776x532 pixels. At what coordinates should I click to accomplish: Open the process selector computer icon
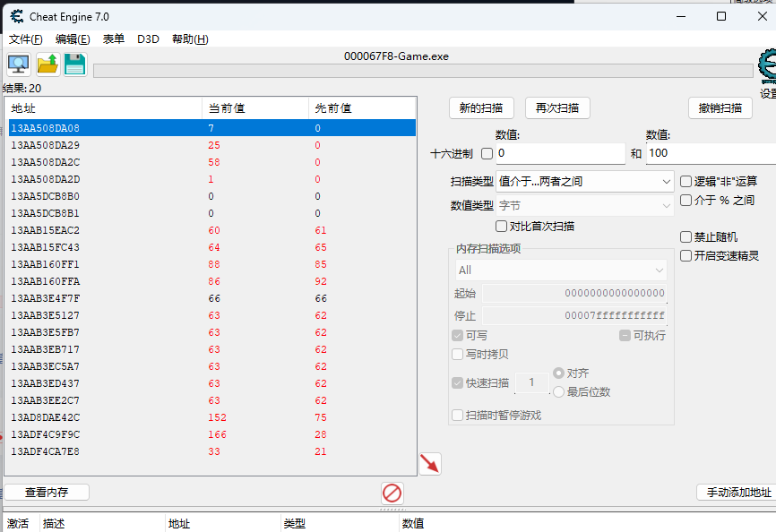(19, 64)
